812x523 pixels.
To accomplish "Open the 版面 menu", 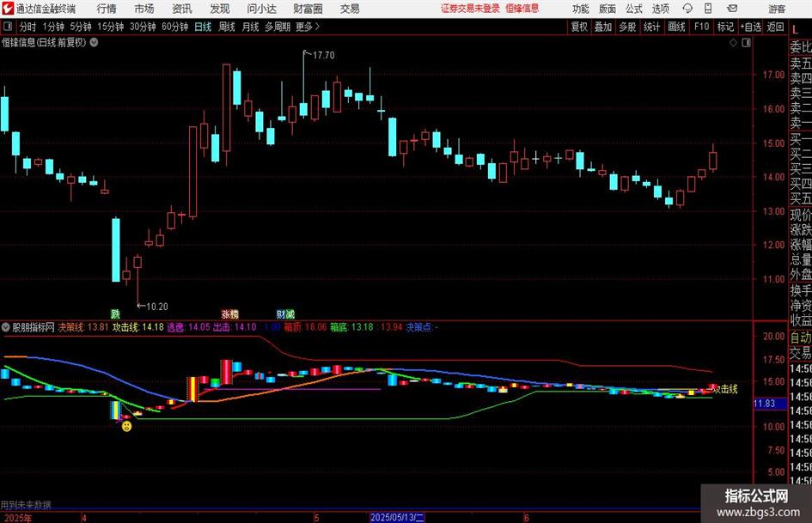I will (x=607, y=9).
